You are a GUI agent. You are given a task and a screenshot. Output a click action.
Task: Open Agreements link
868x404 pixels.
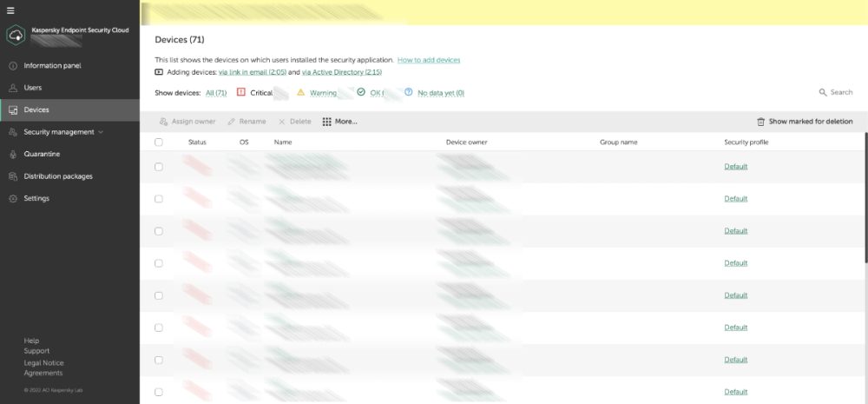point(43,373)
